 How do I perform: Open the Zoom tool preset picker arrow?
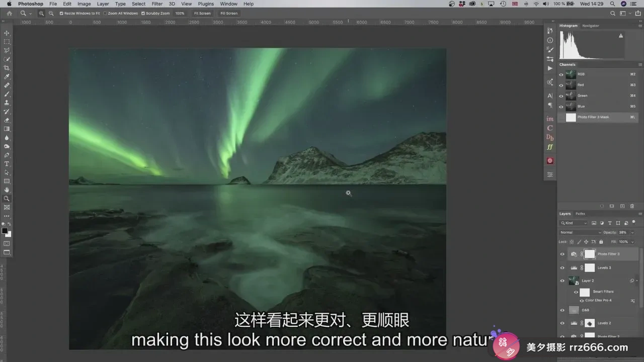(x=30, y=14)
